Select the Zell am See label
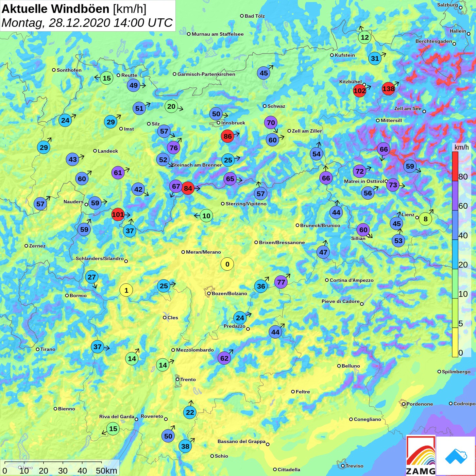The height and width of the screenshot is (476, 476). 408,108
